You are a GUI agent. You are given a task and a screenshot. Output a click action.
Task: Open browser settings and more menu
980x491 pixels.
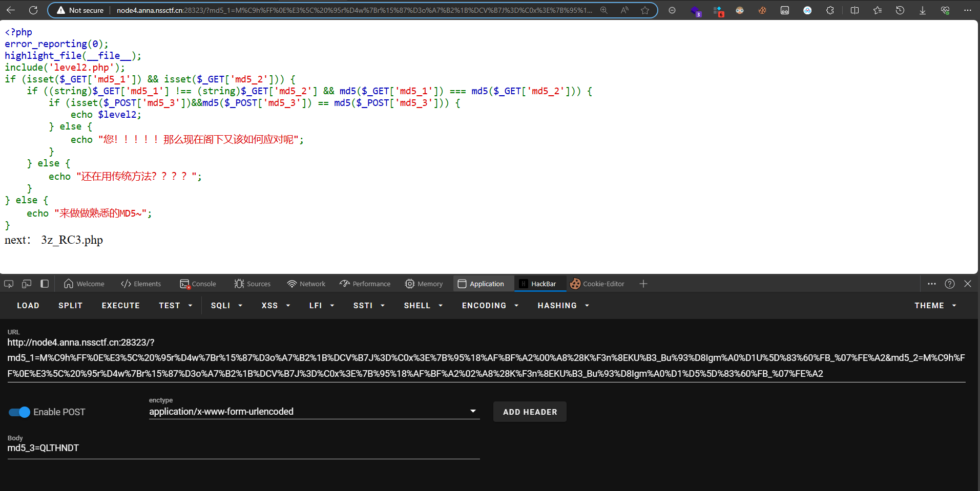pyautogui.click(x=968, y=10)
